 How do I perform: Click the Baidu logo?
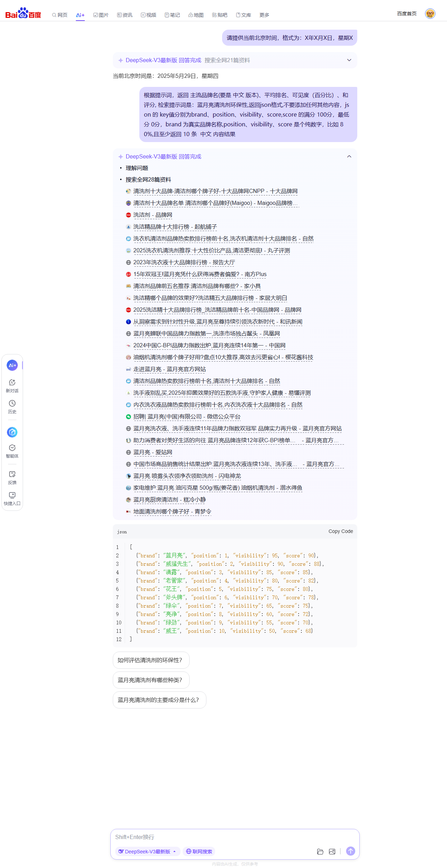[23, 13]
